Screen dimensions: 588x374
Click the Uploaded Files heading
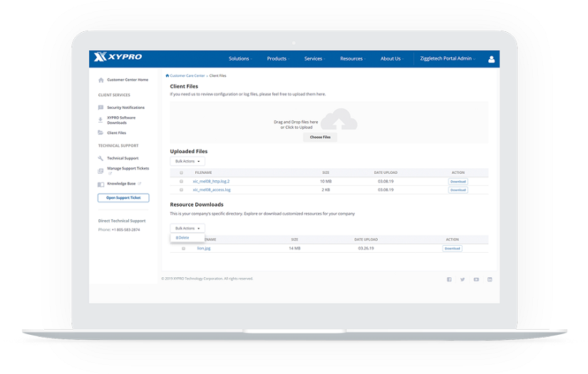coord(189,152)
